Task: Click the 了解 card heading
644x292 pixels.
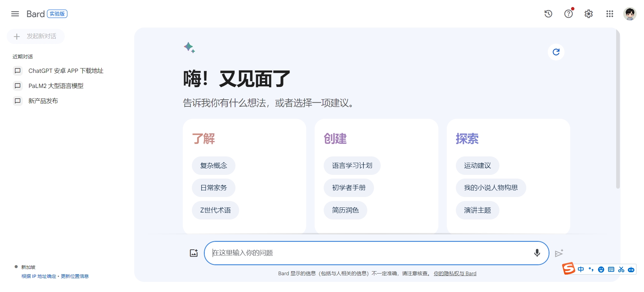Action: tap(204, 139)
